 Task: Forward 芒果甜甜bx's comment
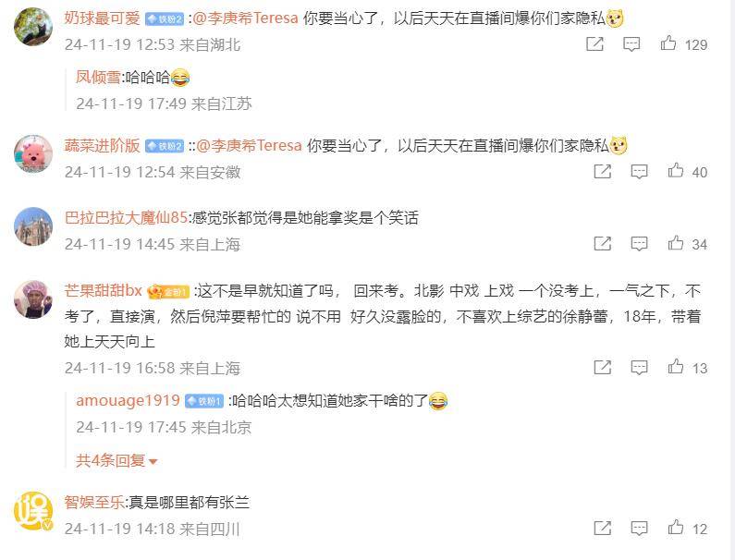(x=603, y=368)
